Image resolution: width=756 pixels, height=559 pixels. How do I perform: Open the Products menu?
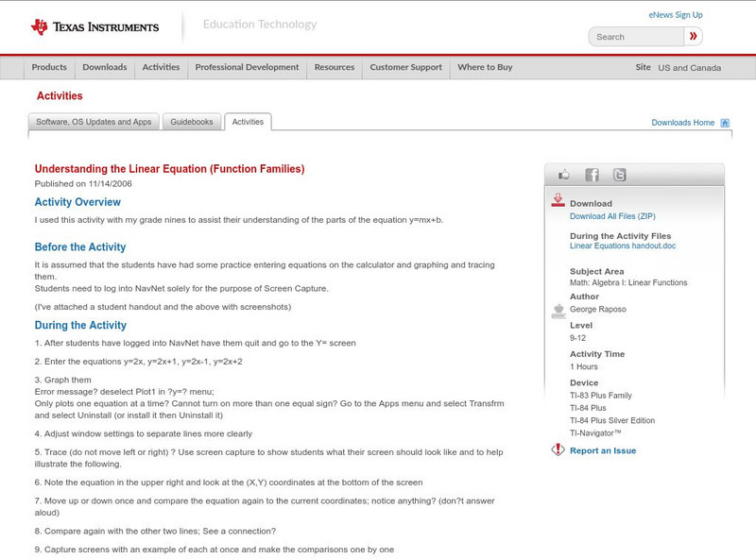coord(49,67)
